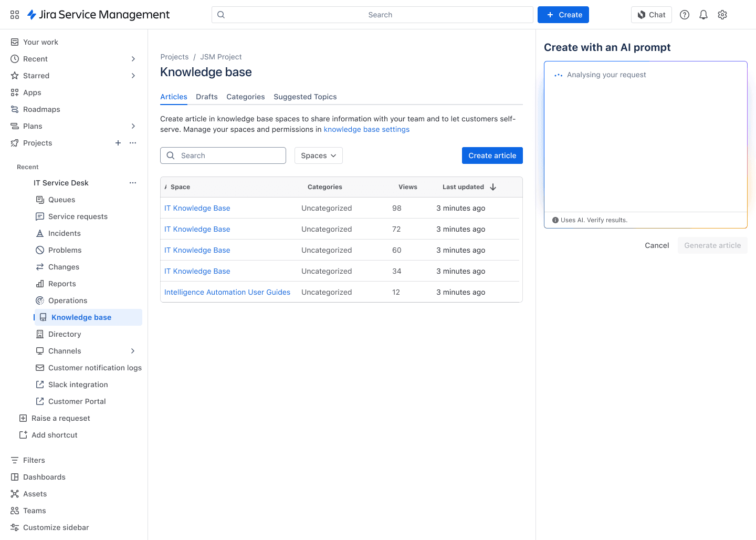Screen dimensions: 756x540
Task: Select Knowledge base in the sidebar
Action: (x=88, y=317)
